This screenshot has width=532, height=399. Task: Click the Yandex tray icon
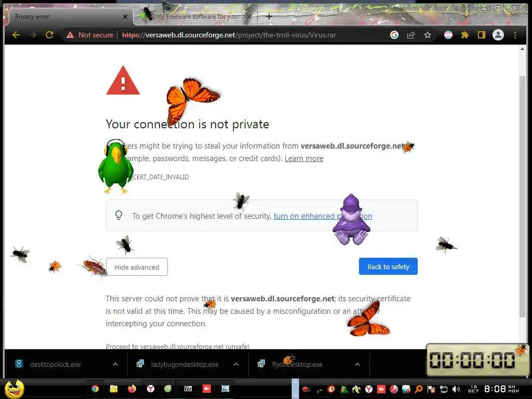click(x=369, y=389)
